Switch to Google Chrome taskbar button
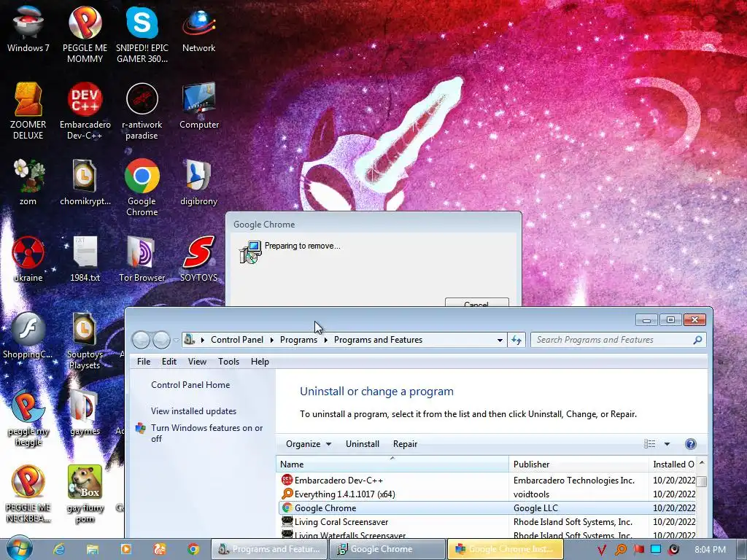 pos(387,549)
